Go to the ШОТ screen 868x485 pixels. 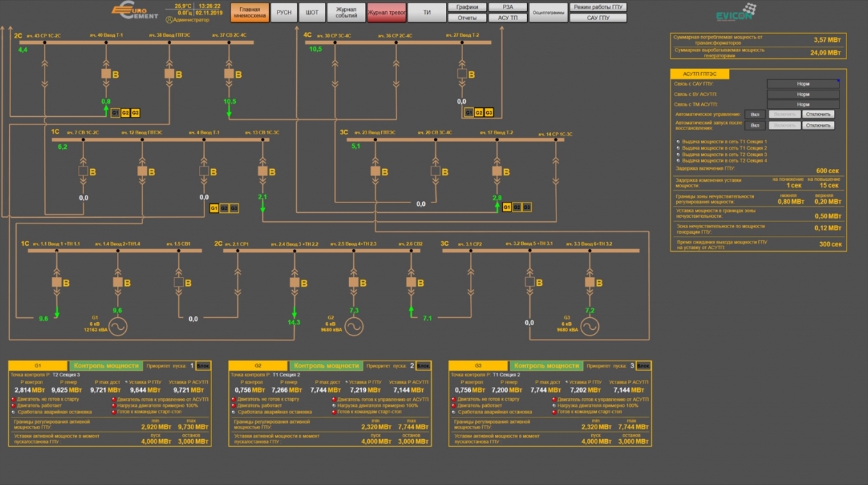[x=312, y=13]
